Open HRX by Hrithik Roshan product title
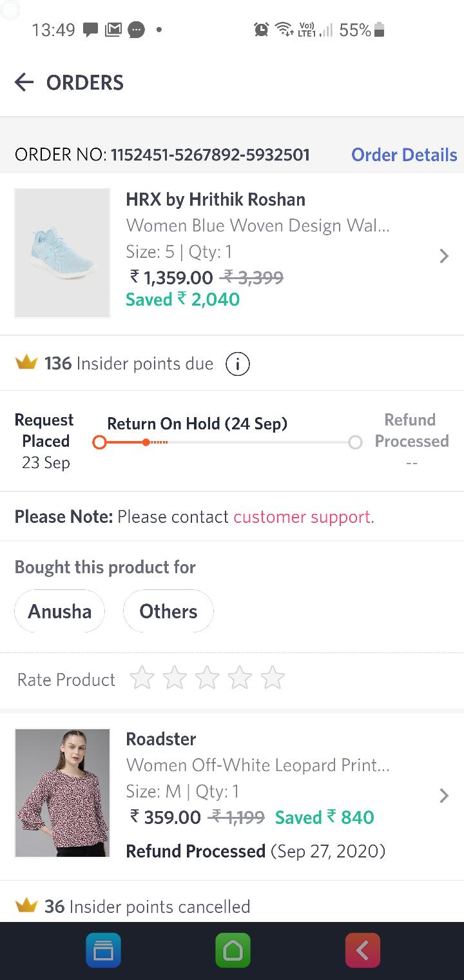 click(215, 200)
